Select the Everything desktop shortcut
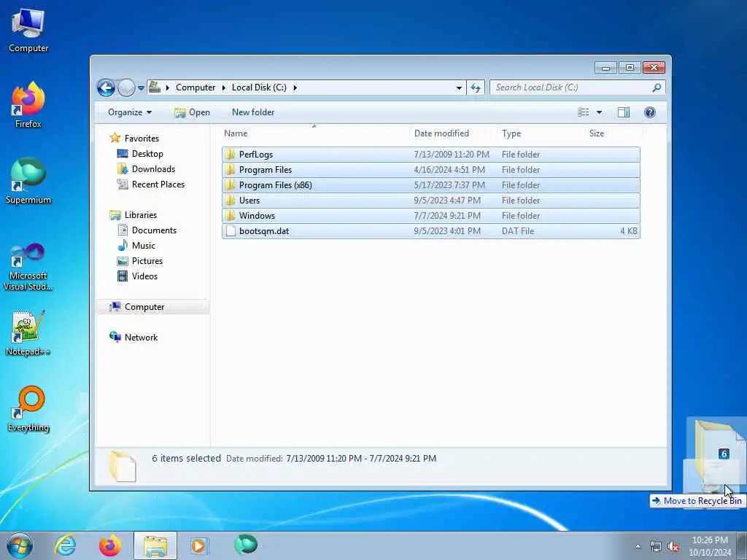 click(x=28, y=408)
